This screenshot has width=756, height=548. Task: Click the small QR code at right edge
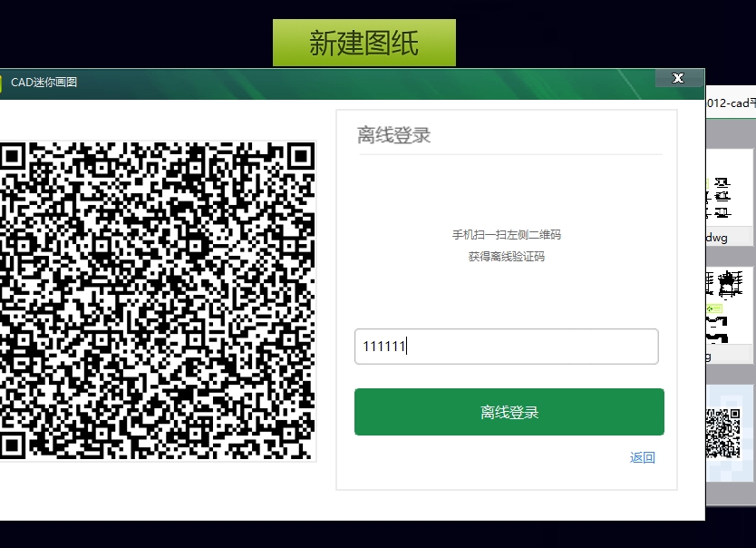coord(723,433)
